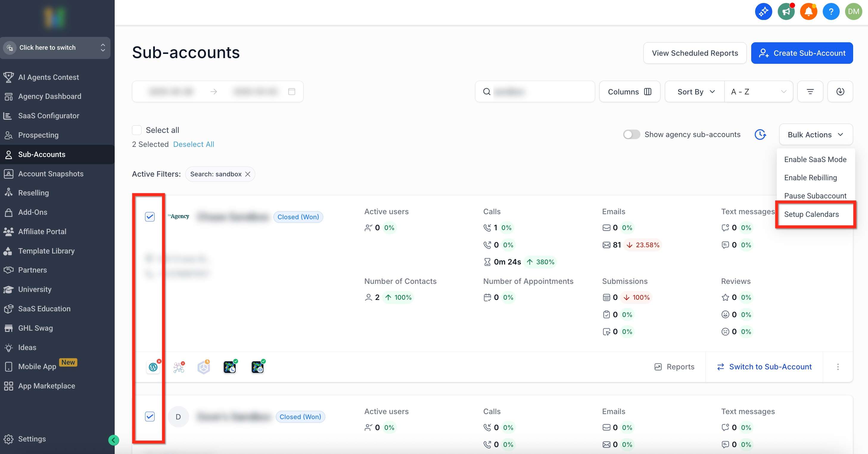Click the download export icon

tap(840, 91)
